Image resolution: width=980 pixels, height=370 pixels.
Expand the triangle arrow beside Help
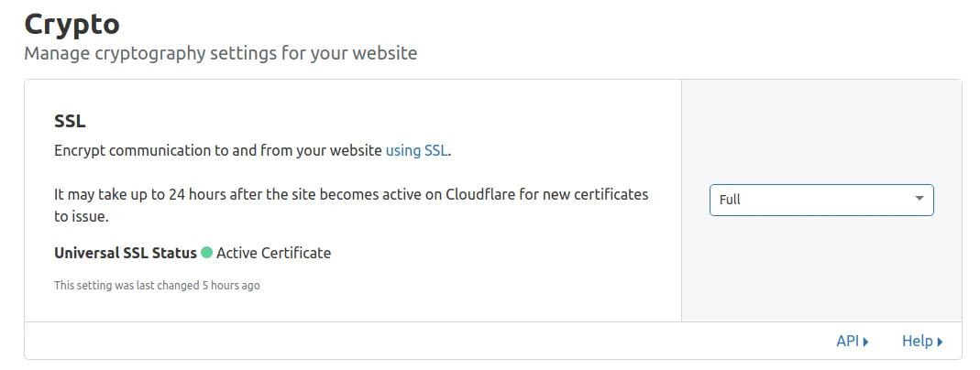point(940,342)
